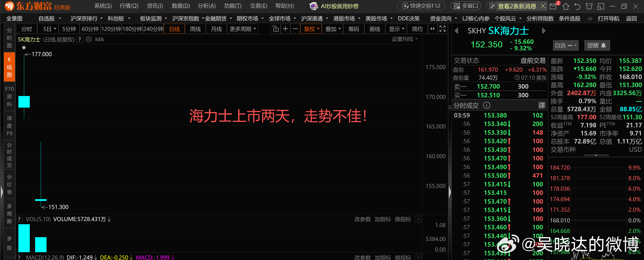Click the MACD indicator help icon

(x=19, y=257)
